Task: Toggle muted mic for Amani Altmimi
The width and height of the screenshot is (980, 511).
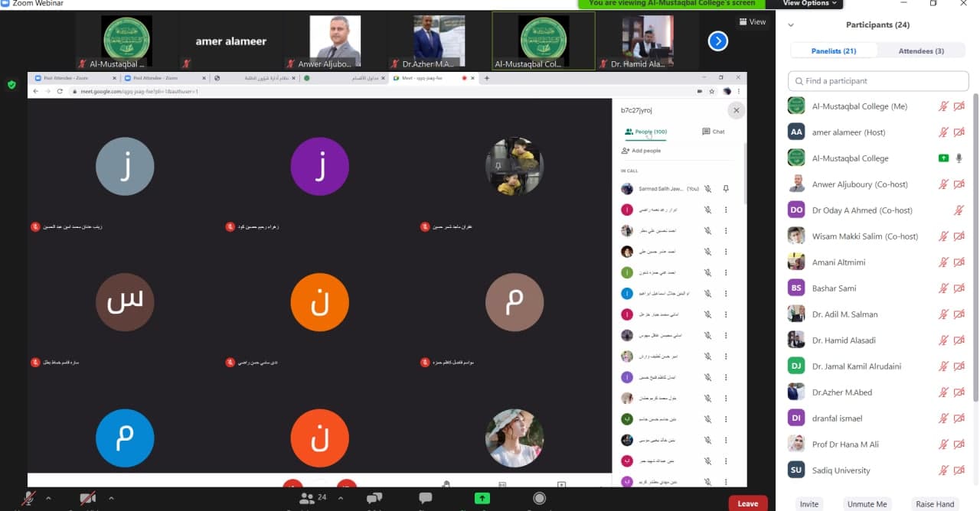Action: 943,262
